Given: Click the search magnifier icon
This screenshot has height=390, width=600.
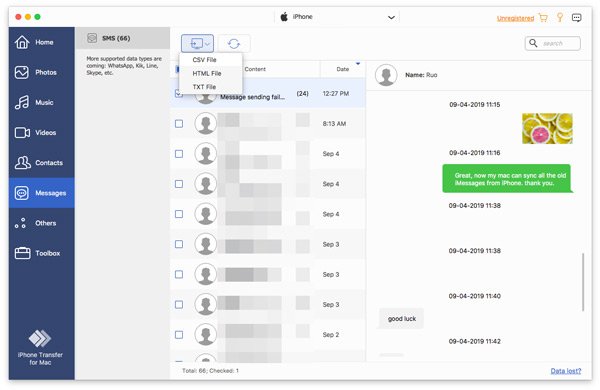Looking at the screenshot, I should click(533, 43).
